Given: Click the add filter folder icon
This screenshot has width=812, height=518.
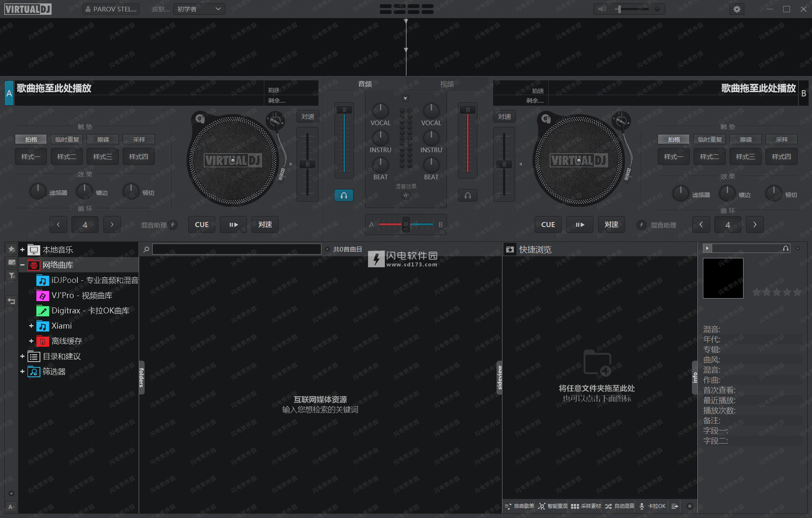Looking at the screenshot, I should click(11, 276).
